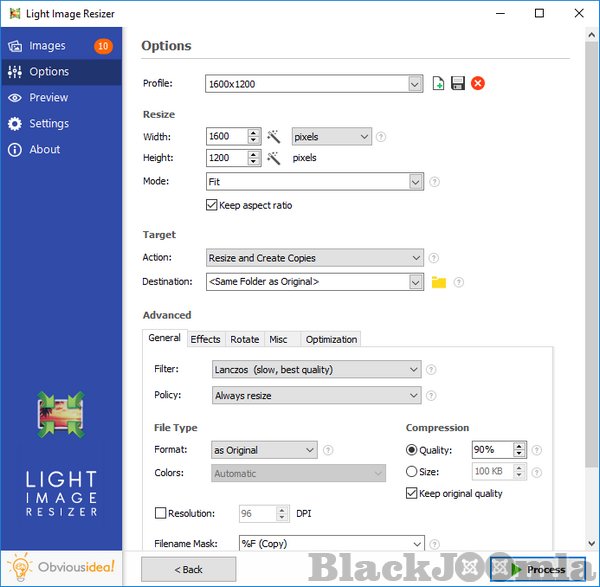Browse destination using the yellow folder icon
This screenshot has width=600, height=587.
click(x=438, y=283)
